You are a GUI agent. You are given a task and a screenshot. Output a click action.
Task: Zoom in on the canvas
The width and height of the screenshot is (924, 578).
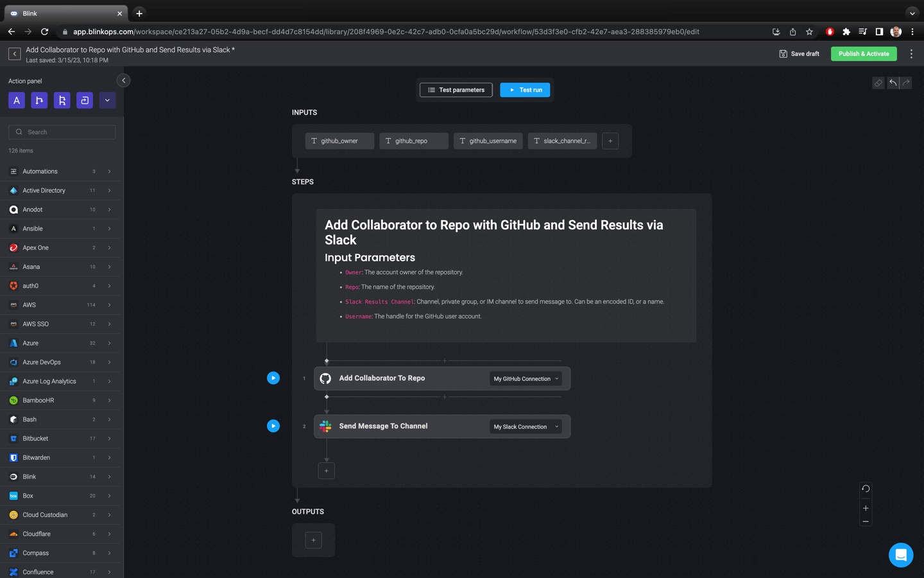click(x=866, y=508)
